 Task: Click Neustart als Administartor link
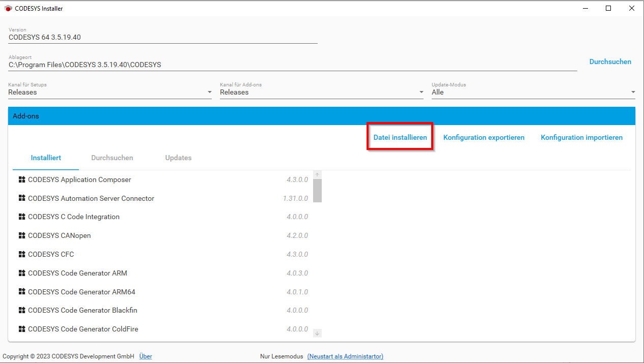click(345, 356)
